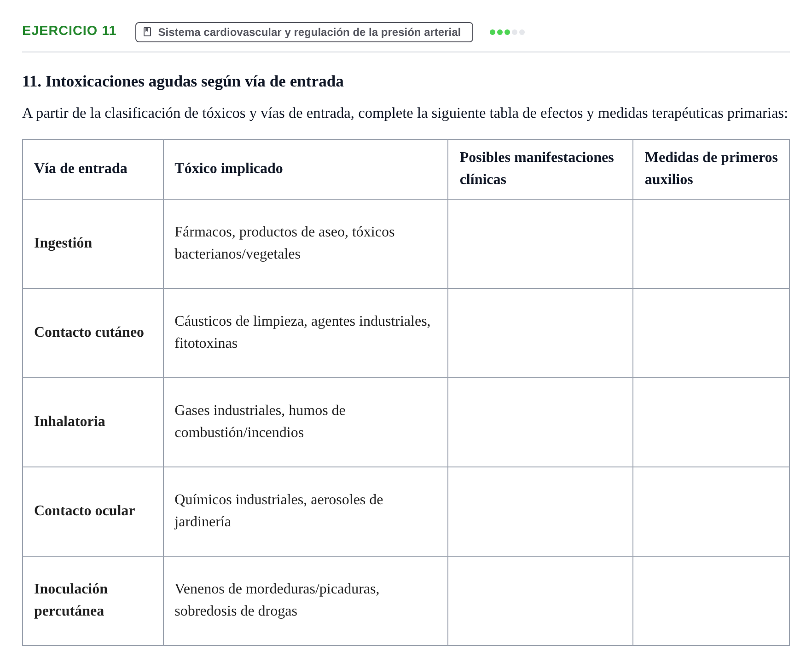
Task: Click empty clinical manifestations cell for Inoculación percutánea
Action: click(540, 601)
